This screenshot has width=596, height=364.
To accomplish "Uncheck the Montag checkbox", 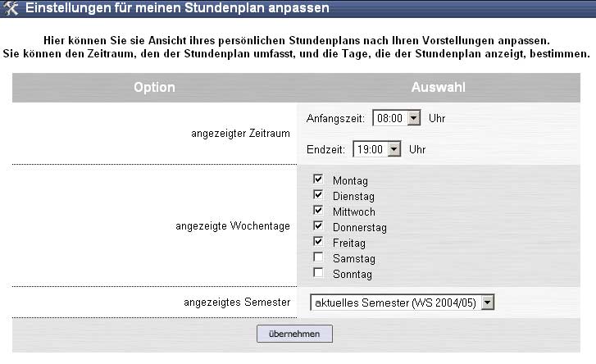I will (318, 180).
